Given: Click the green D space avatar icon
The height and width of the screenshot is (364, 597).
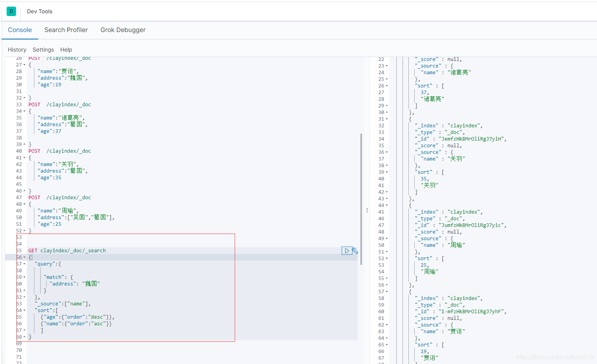Looking at the screenshot, I should 11,11.
